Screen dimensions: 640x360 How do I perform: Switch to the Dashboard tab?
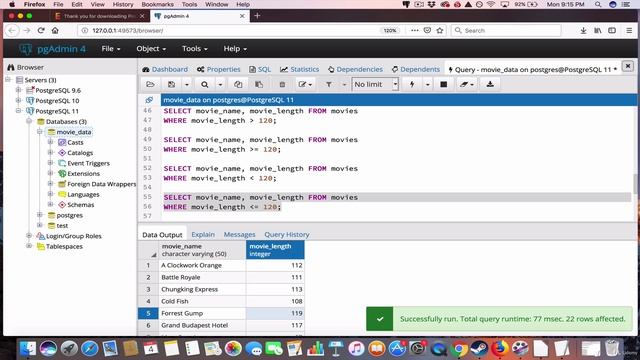coord(165,69)
